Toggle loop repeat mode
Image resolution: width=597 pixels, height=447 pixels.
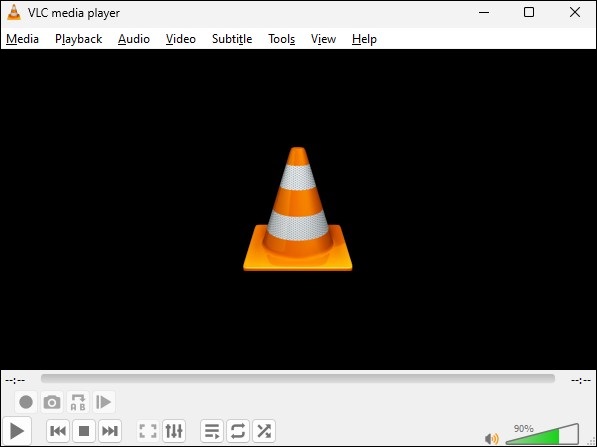coord(238,431)
